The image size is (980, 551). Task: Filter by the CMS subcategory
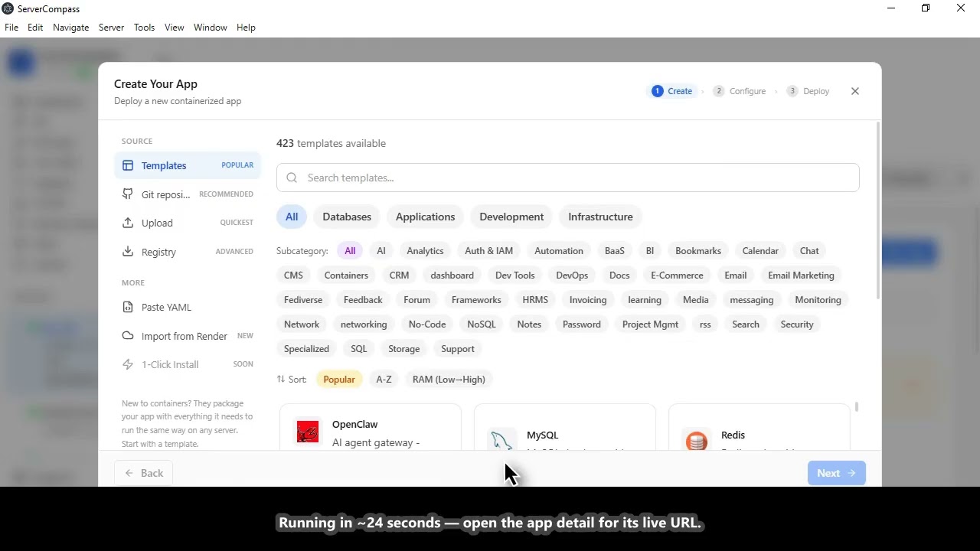click(x=293, y=275)
